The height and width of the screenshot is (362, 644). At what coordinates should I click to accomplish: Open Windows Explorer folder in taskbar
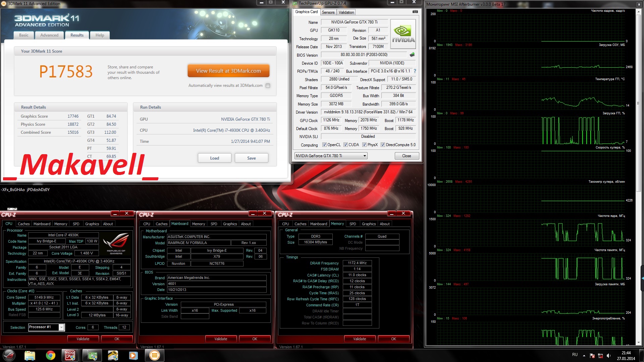tap(30, 355)
